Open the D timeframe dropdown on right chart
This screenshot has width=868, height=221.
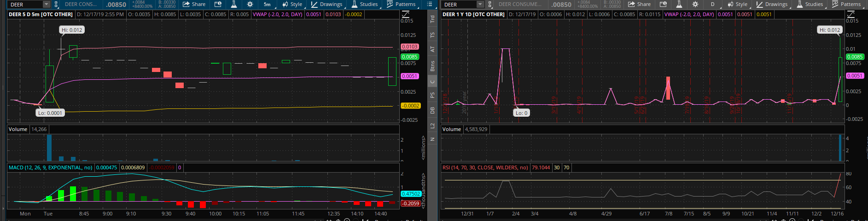click(x=713, y=4)
